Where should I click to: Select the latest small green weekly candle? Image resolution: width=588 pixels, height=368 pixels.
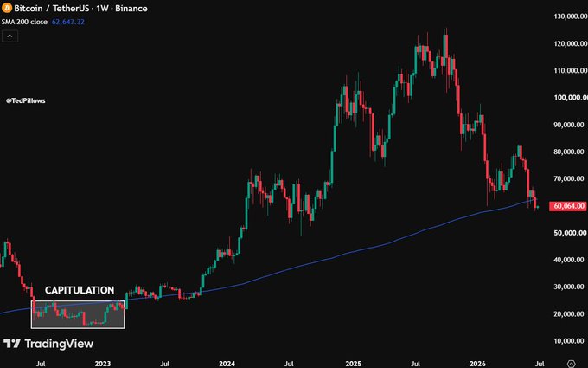click(538, 207)
